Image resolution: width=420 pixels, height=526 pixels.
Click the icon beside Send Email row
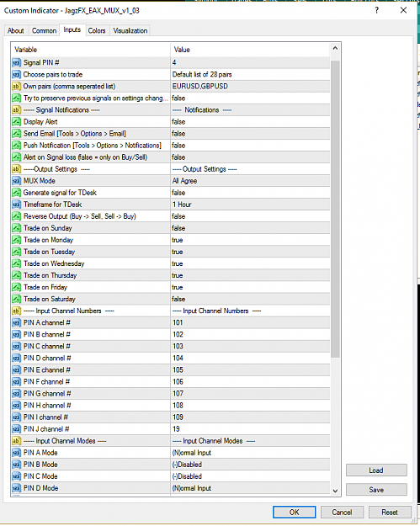(x=17, y=134)
